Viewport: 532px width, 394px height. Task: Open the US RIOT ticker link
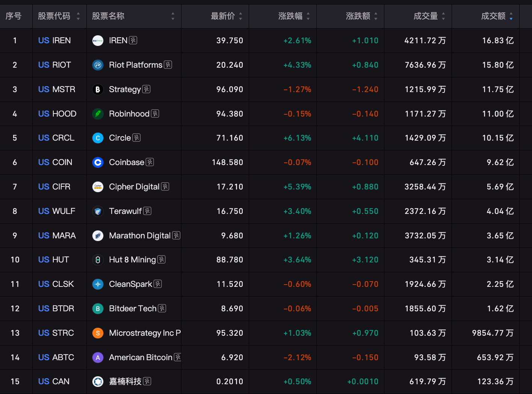[54, 65]
